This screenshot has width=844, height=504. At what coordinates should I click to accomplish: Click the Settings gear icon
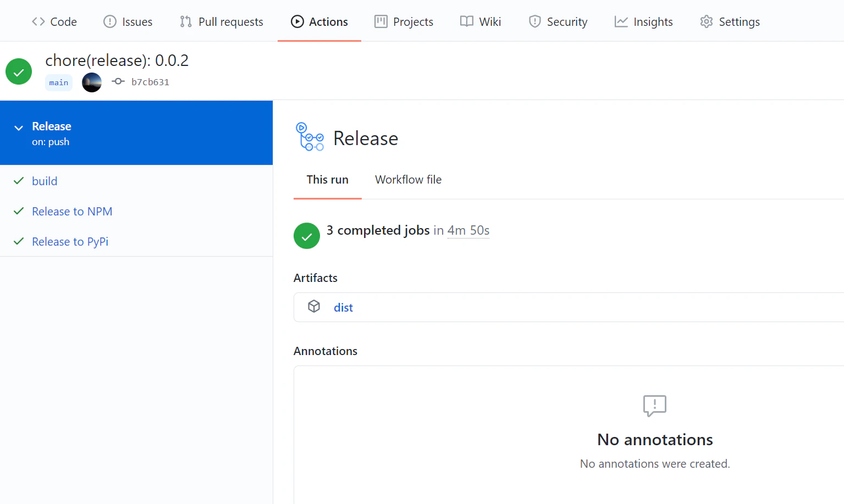[707, 21]
